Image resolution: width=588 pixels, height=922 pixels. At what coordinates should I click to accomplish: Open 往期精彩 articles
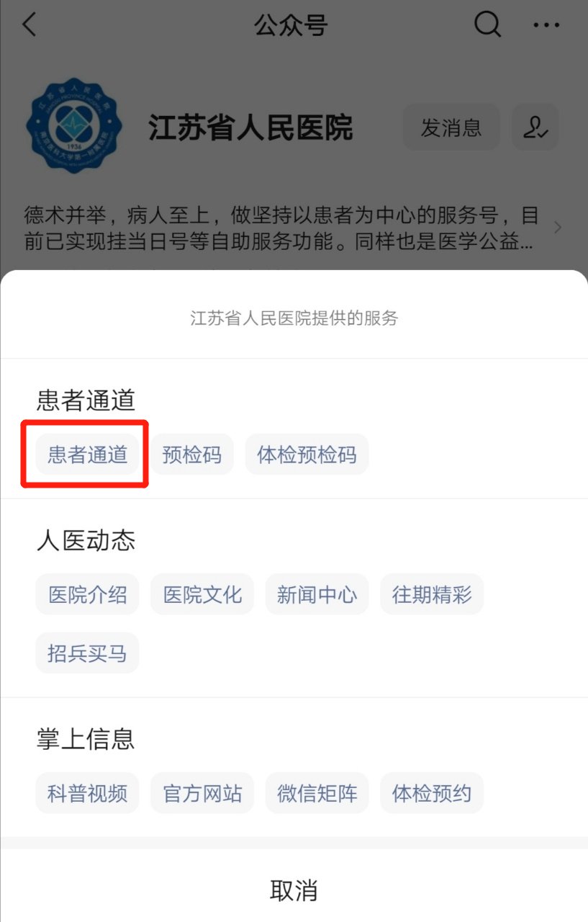(432, 594)
